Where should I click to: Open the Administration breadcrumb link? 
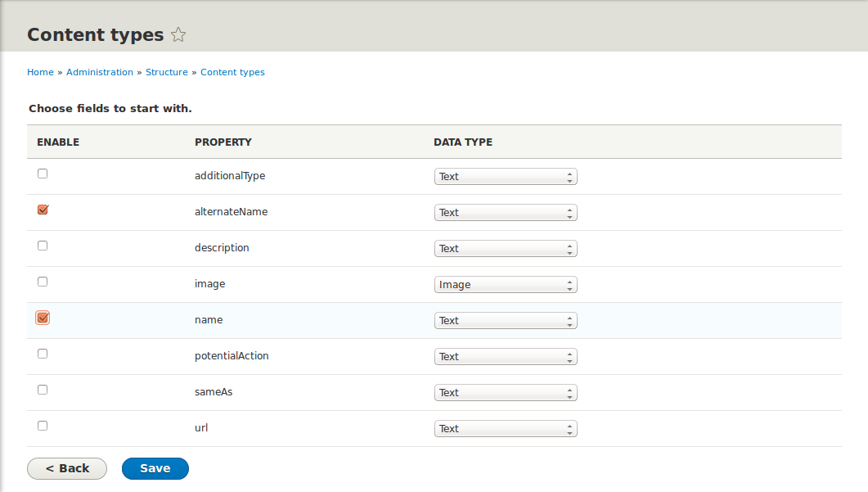pos(100,72)
